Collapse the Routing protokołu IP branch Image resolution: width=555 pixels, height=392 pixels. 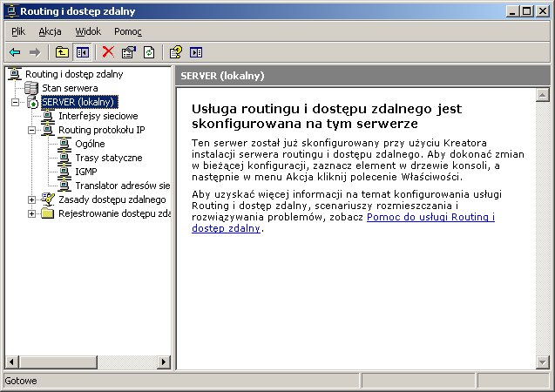click(32, 130)
